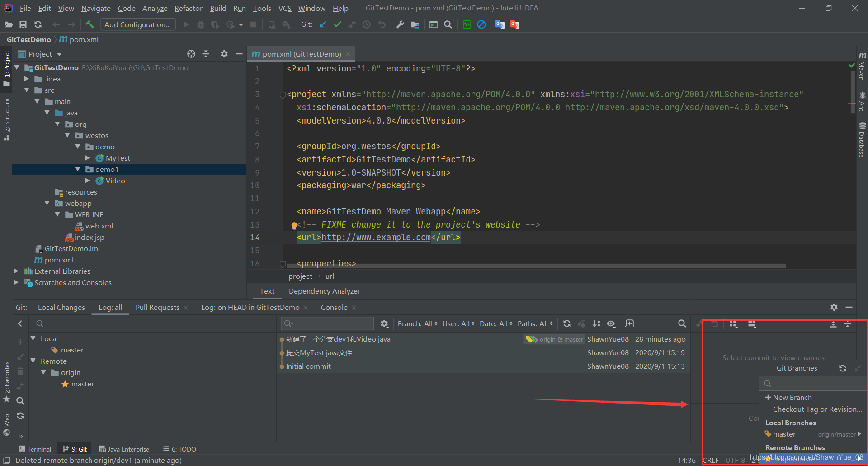Select the Initial commit row
The height and width of the screenshot is (466, 868).
tap(483, 366)
